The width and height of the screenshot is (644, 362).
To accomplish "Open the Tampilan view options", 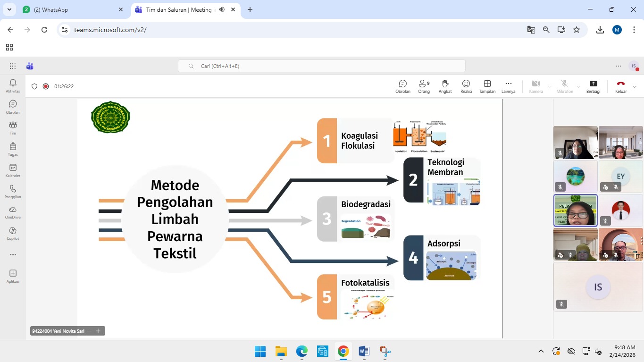I will pos(487,86).
